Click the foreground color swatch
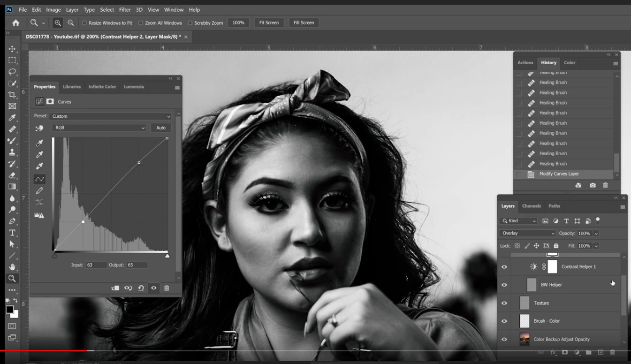Image resolution: width=631 pixels, height=364 pixels. tap(9, 310)
